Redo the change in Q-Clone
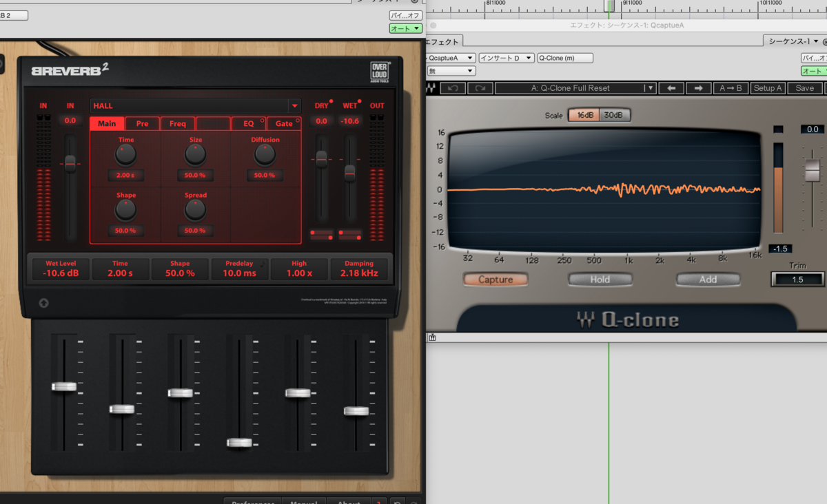The width and height of the screenshot is (827, 504). [x=480, y=88]
